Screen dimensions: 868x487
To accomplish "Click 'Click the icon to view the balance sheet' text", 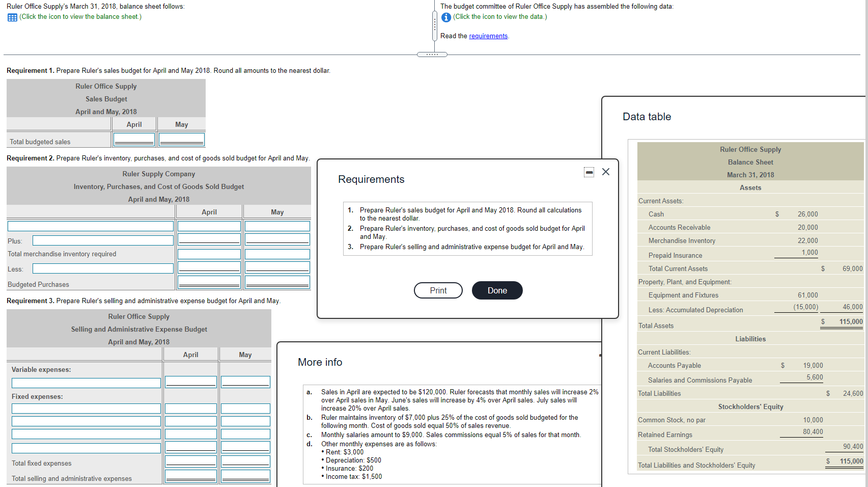I will coord(80,17).
